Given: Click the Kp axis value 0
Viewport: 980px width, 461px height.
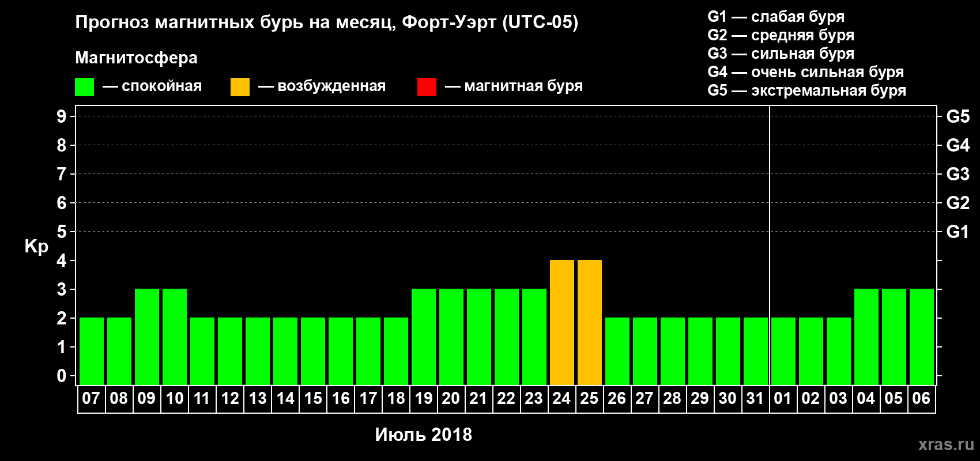Looking at the screenshot, I should (x=62, y=376).
